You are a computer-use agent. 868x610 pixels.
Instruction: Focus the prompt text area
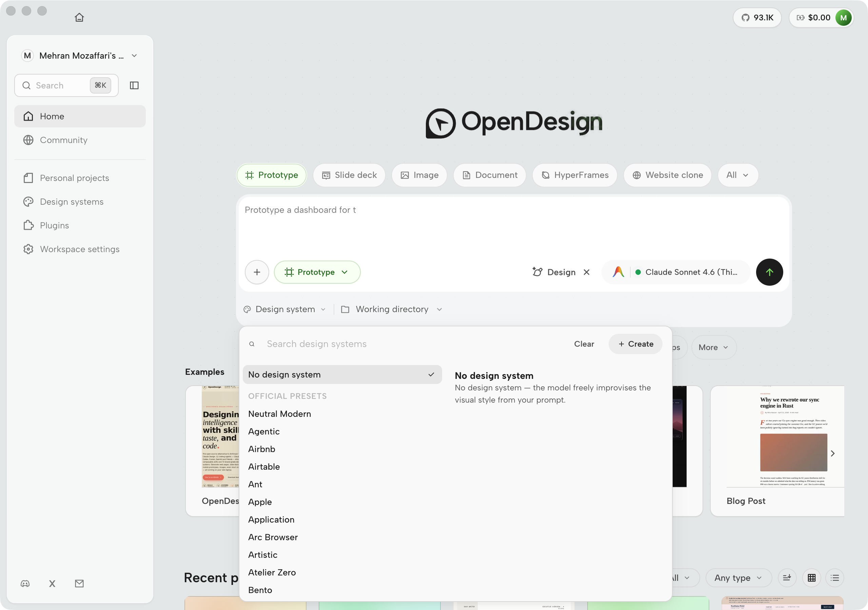click(x=514, y=227)
